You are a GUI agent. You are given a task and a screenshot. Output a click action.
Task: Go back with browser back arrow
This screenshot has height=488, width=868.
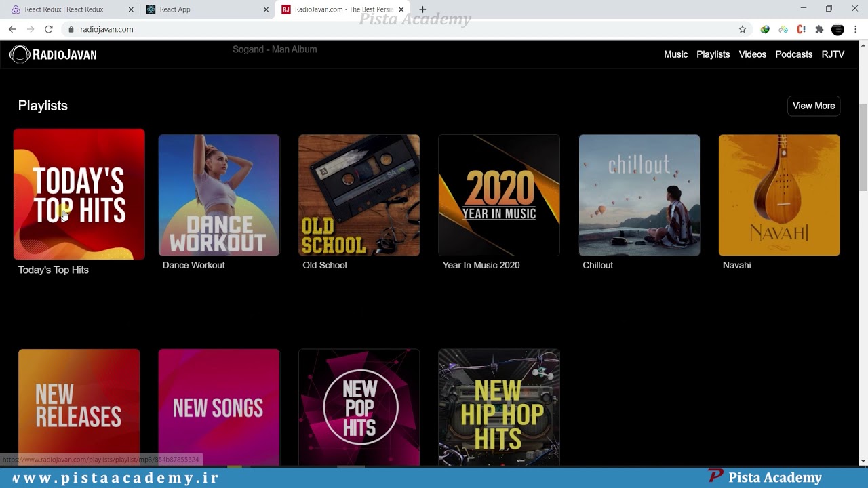click(12, 29)
